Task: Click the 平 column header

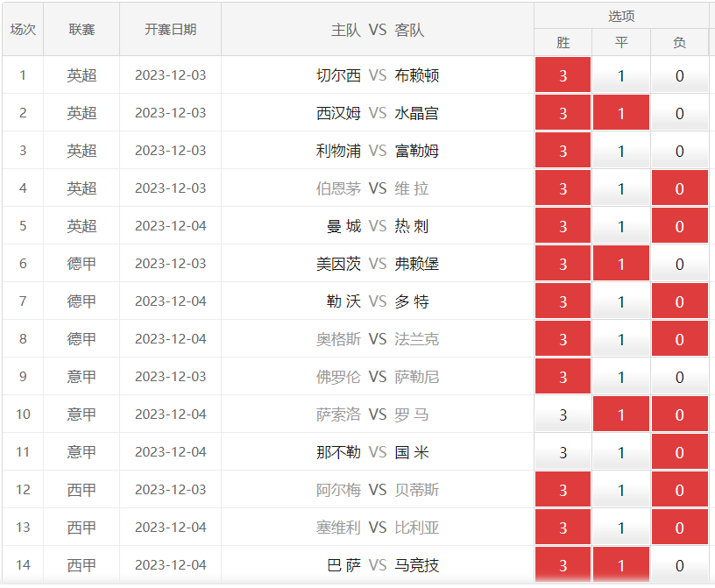Action: pos(621,42)
